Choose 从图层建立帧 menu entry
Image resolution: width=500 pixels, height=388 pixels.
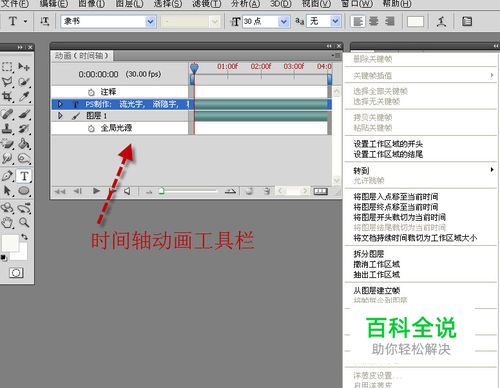point(377,290)
